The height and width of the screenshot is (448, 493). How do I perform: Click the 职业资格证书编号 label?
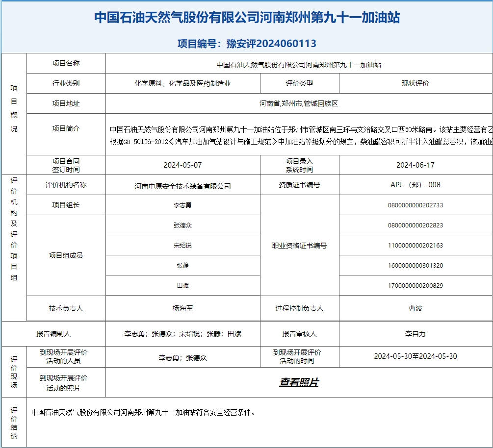click(x=299, y=246)
